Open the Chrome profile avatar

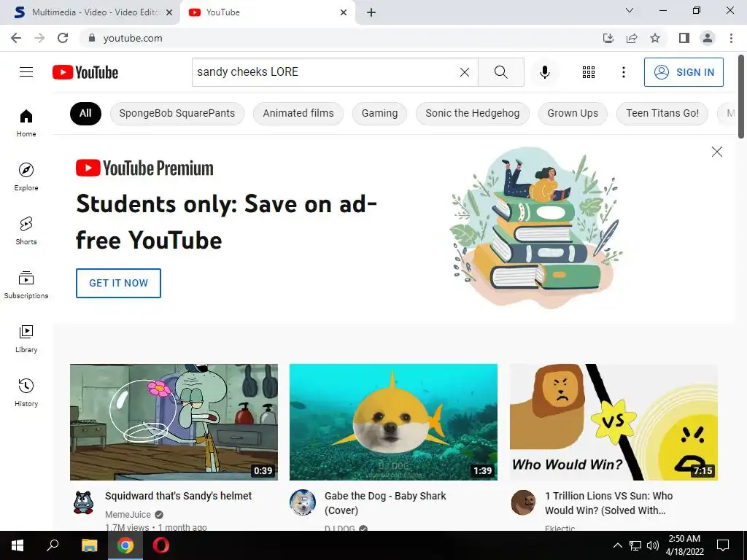coord(708,38)
